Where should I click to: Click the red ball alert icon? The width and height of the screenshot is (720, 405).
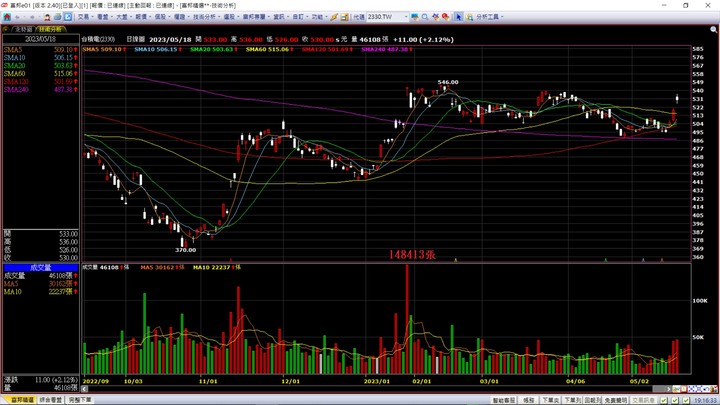[x=445, y=17]
